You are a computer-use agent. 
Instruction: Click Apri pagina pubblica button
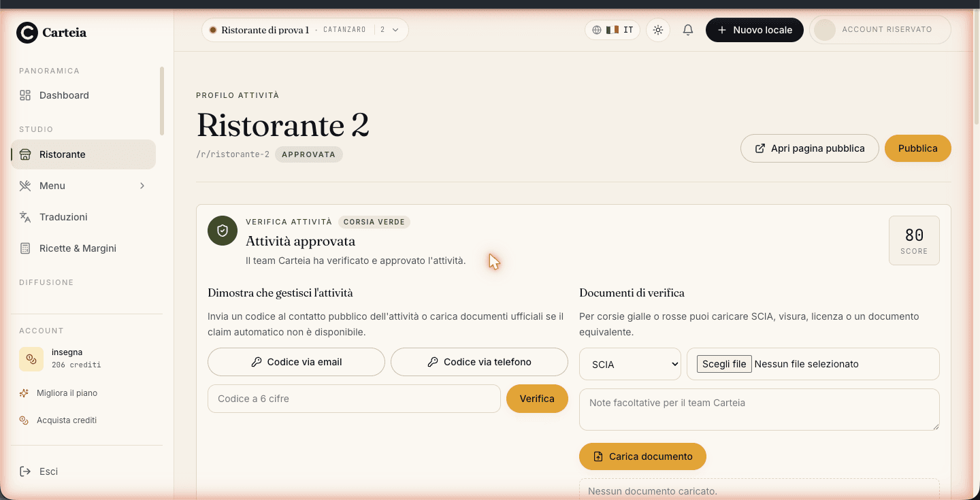pyautogui.click(x=810, y=148)
